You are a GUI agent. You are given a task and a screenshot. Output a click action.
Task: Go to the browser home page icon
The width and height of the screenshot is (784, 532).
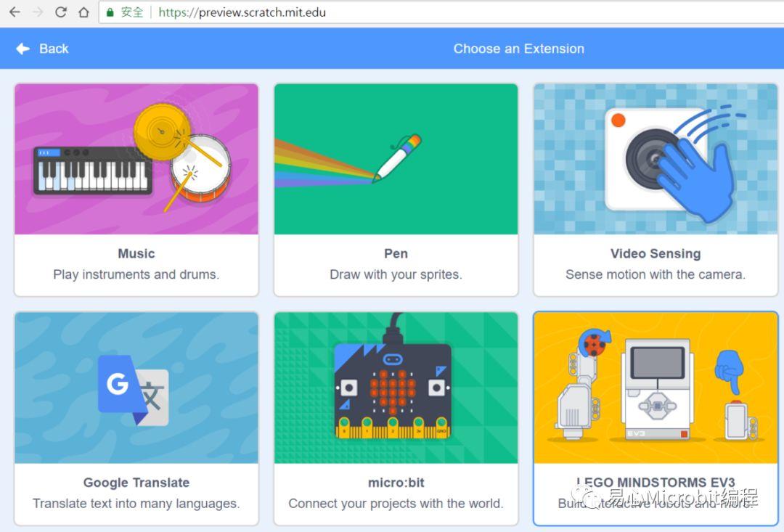click(83, 12)
